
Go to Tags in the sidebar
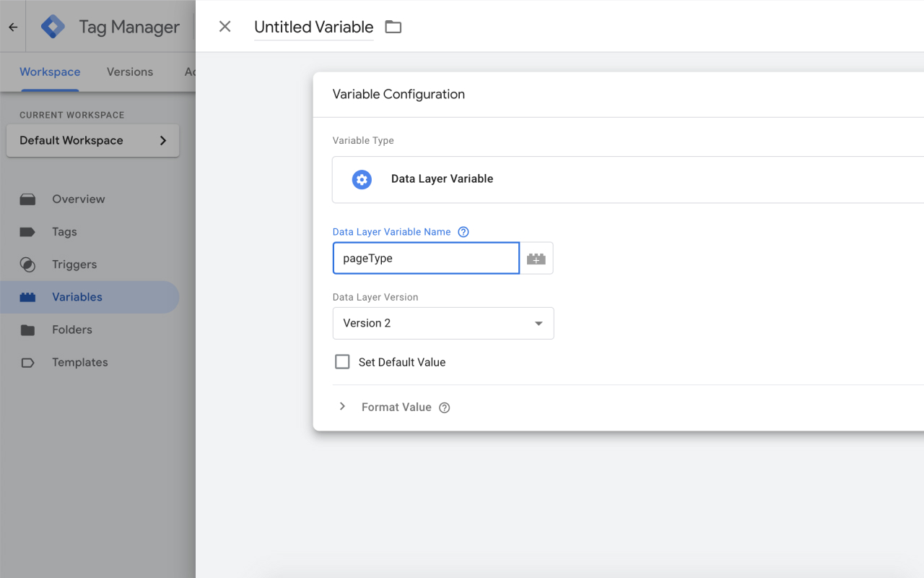64,232
